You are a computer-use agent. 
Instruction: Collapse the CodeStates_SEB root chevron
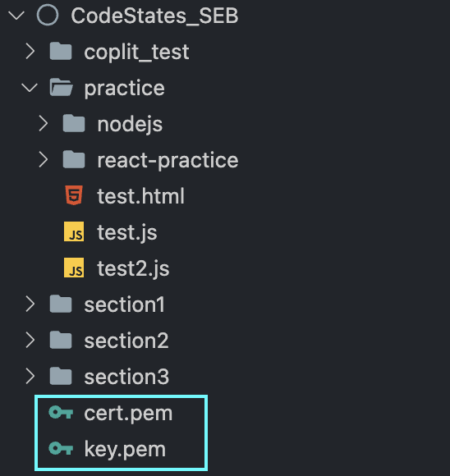[16, 15]
